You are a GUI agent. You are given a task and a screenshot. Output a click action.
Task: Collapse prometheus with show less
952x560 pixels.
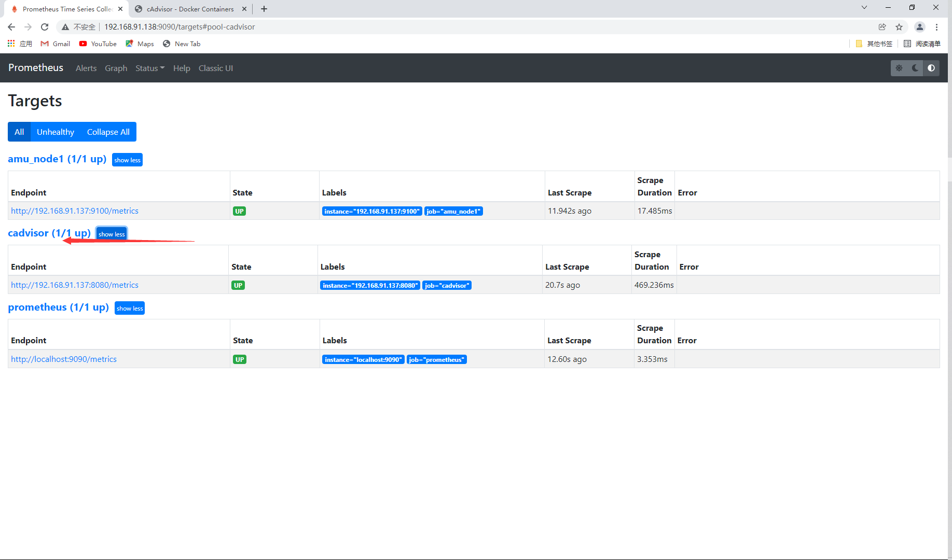click(x=130, y=308)
